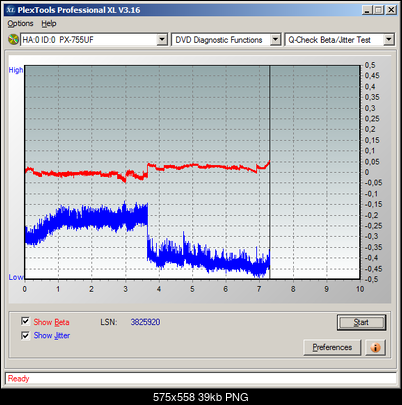Open the Help menu
This screenshot has height=405, width=402.
coord(49,24)
